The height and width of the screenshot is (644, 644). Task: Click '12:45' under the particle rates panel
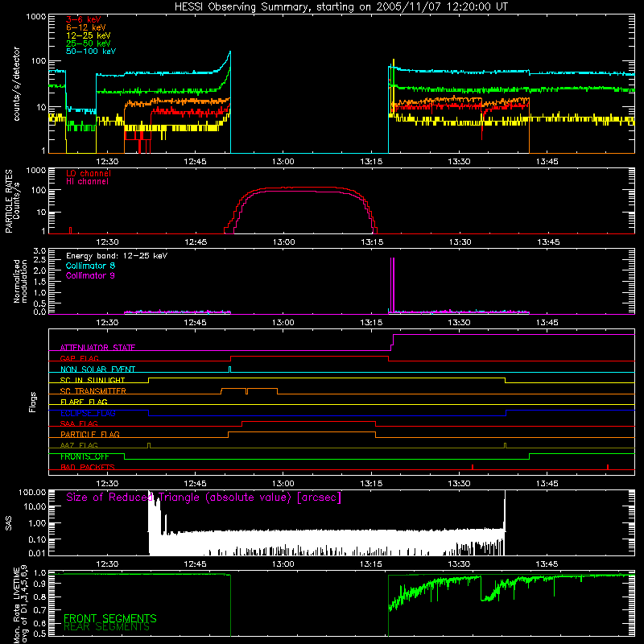tap(195, 242)
